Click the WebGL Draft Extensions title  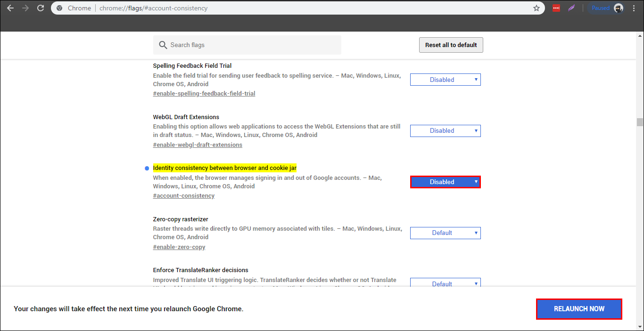[x=186, y=117]
